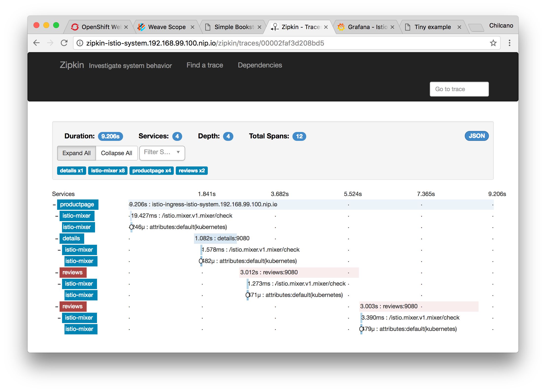Open the Filter Service dropdown

(x=162, y=153)
